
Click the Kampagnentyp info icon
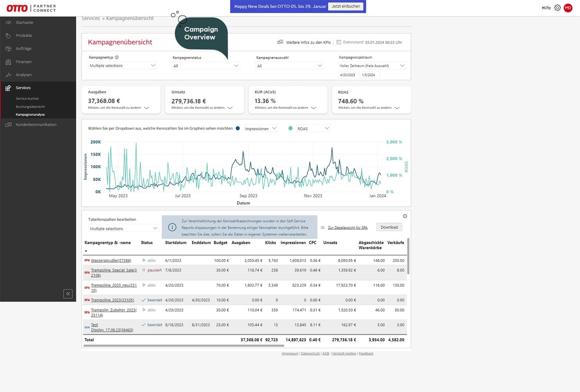click(117, 57)
